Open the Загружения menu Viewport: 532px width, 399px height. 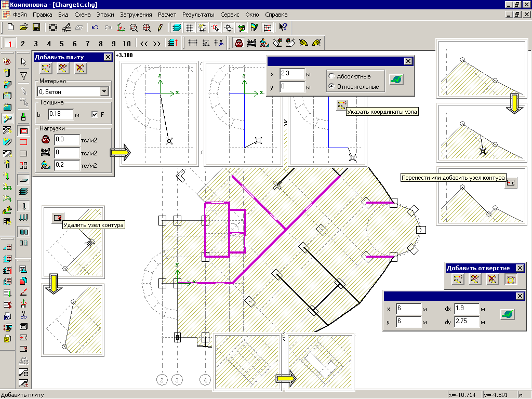tap(136, 15)
